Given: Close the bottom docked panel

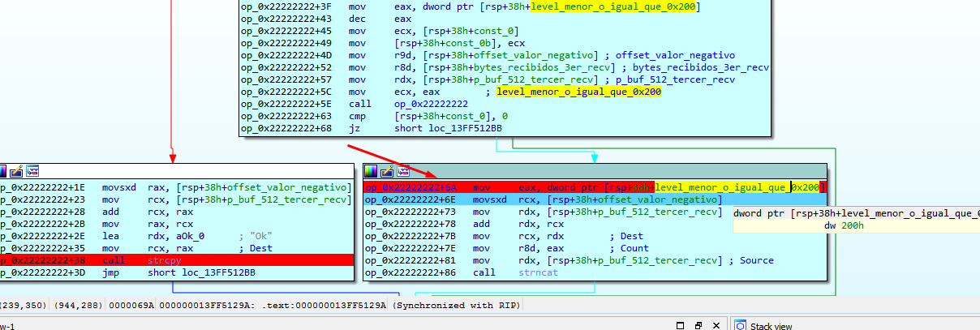Looking at the screenshot, I should [715, 325].
